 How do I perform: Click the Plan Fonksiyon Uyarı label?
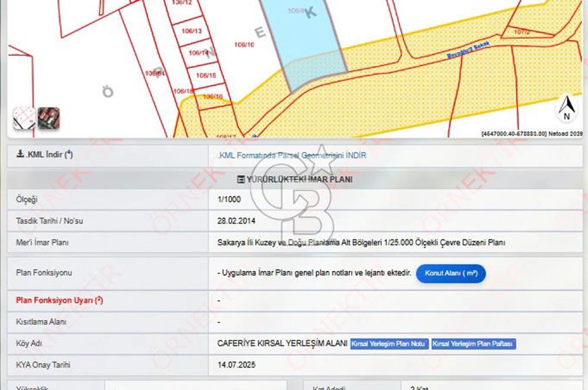59,300
